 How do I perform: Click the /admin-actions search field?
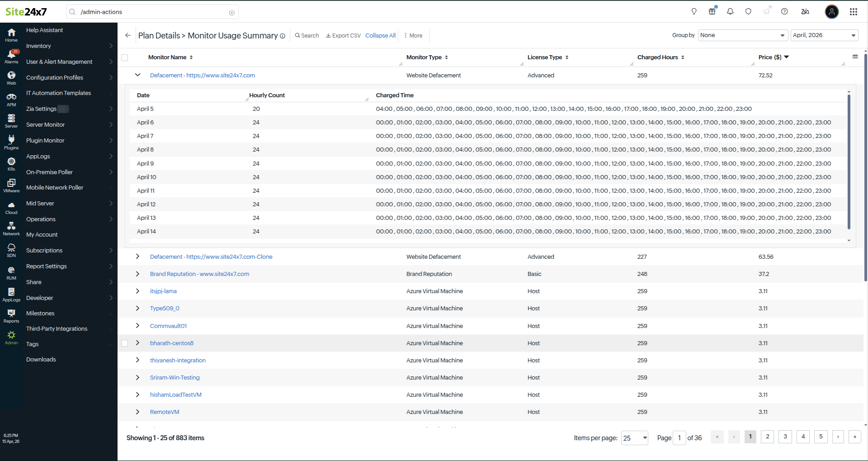152,12
